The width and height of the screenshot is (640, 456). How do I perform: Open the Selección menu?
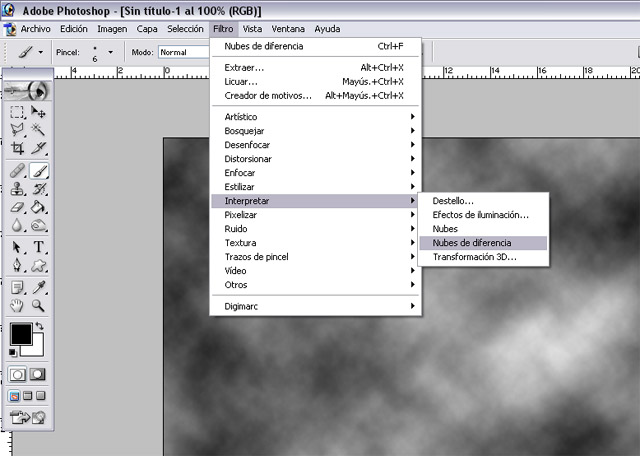click(185, 29)
